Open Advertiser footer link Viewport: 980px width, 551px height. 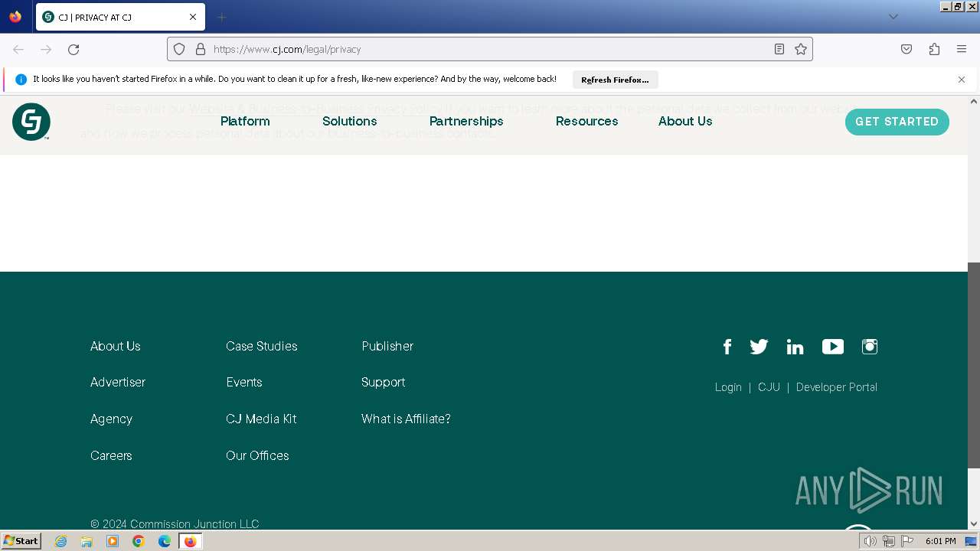coord(118,382)
